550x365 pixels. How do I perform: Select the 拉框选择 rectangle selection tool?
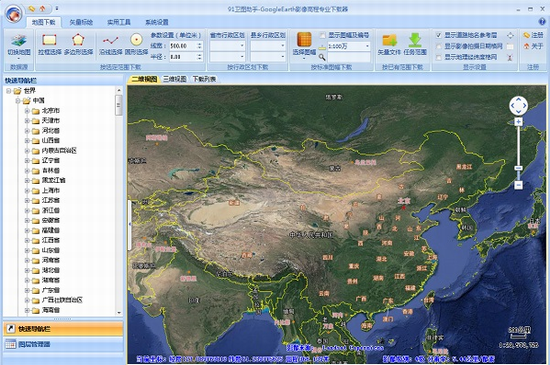point(49,40)
